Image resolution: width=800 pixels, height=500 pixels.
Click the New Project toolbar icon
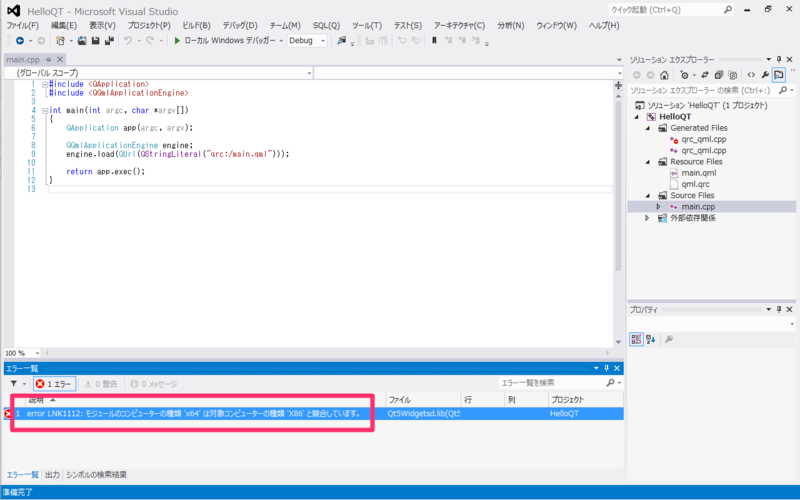coord(60,40)
